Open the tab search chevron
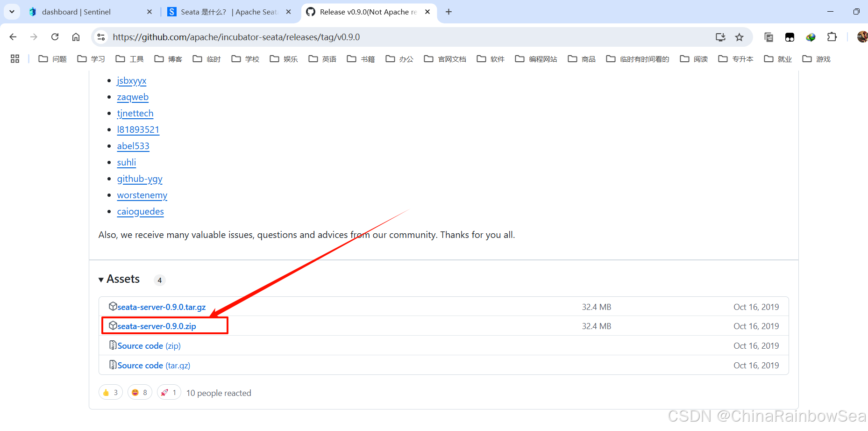This screenshot has height=431, width=868. (x=12, y=12)
